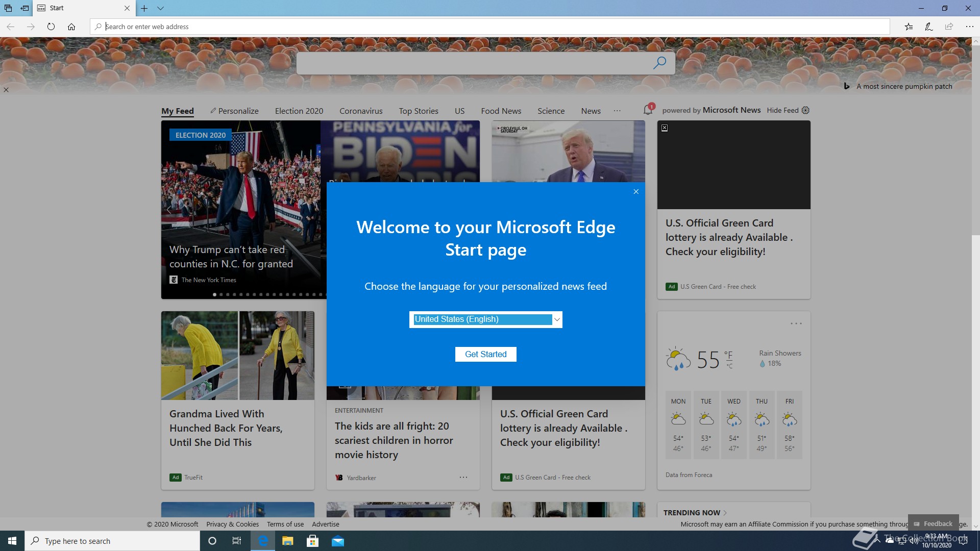Image resolution: width=980 pixels, height=551 pixels.
Task: Open 'Why Trump can't take red counties' story
Action: tap(231, 257)
